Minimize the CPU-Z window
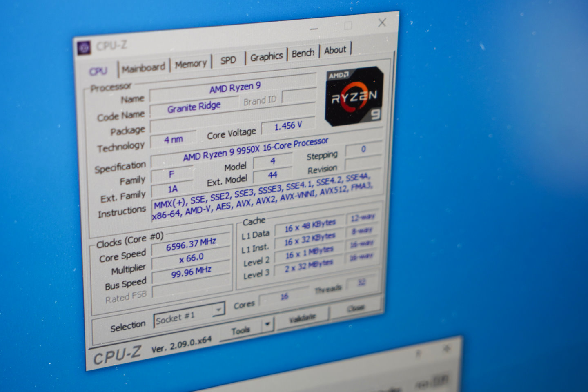The width and height of the screenshot is (588, 392). (x=314, y=29)
